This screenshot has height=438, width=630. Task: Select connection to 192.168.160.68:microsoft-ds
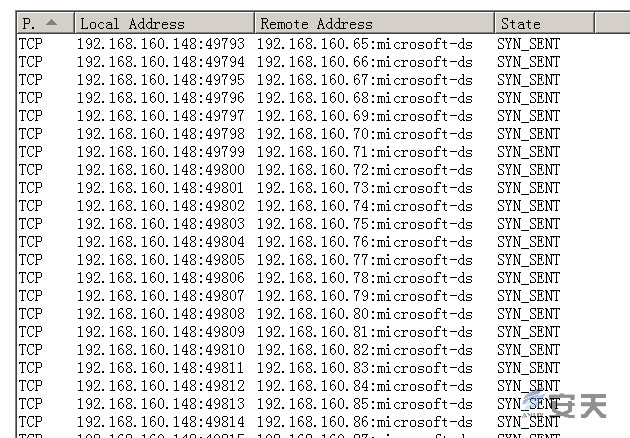[364, 98]
